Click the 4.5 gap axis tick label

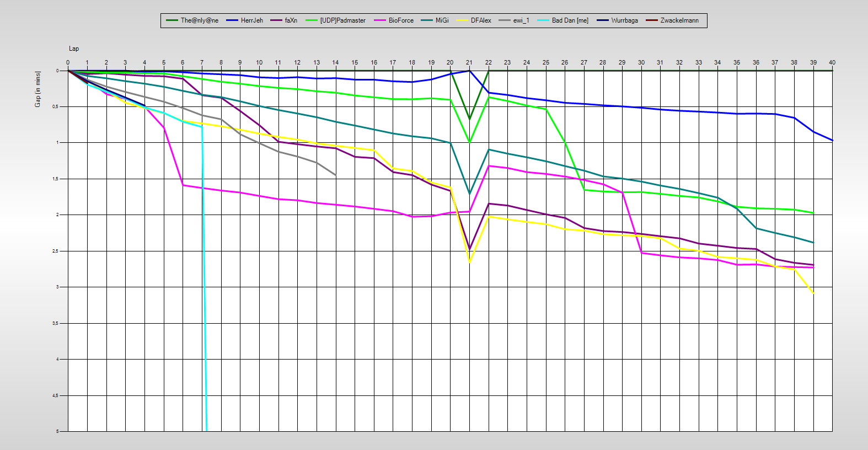point(55,395)
